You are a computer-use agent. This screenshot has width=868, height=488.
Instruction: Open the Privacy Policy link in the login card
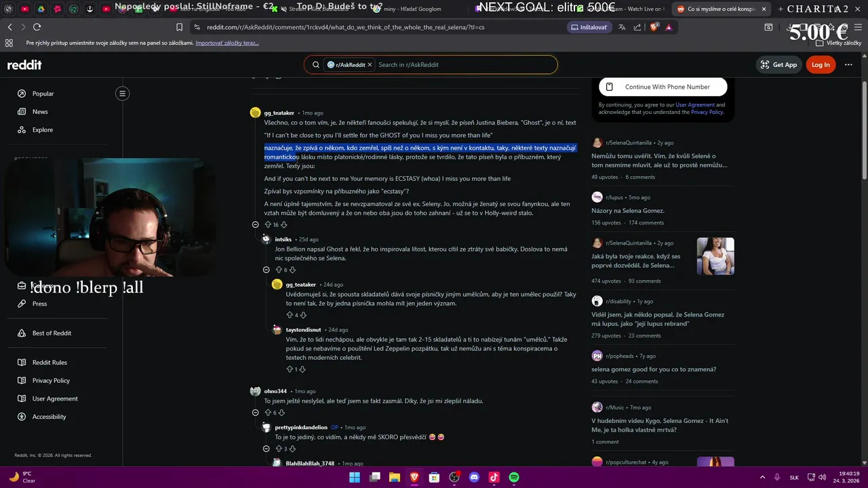tap(707, 112)
